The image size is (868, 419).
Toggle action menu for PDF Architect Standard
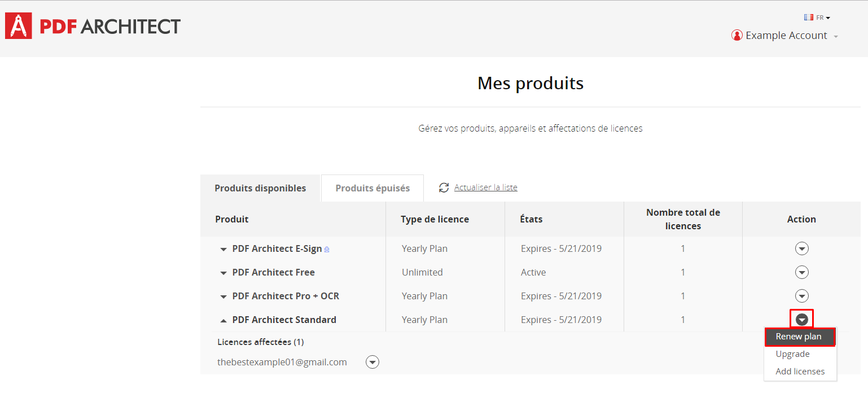[x=801, y=320]
